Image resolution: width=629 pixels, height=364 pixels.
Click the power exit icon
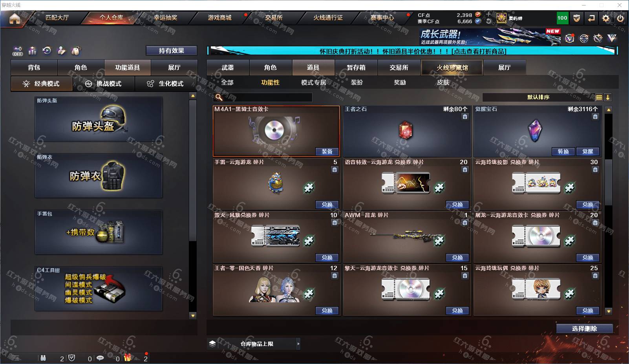(x=620, y=18)
